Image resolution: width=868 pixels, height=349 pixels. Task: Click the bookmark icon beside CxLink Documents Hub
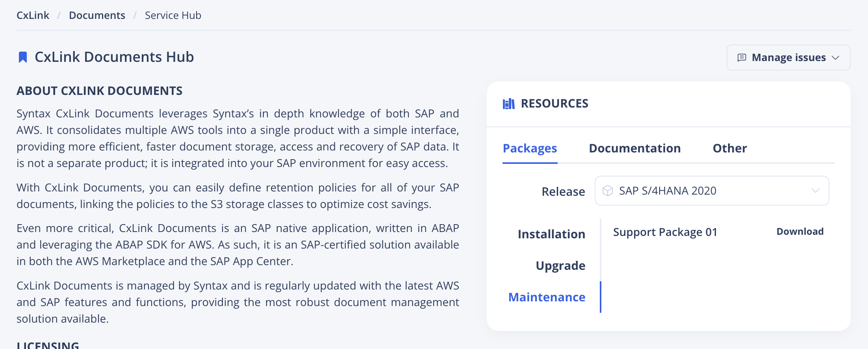pos(23,58)
